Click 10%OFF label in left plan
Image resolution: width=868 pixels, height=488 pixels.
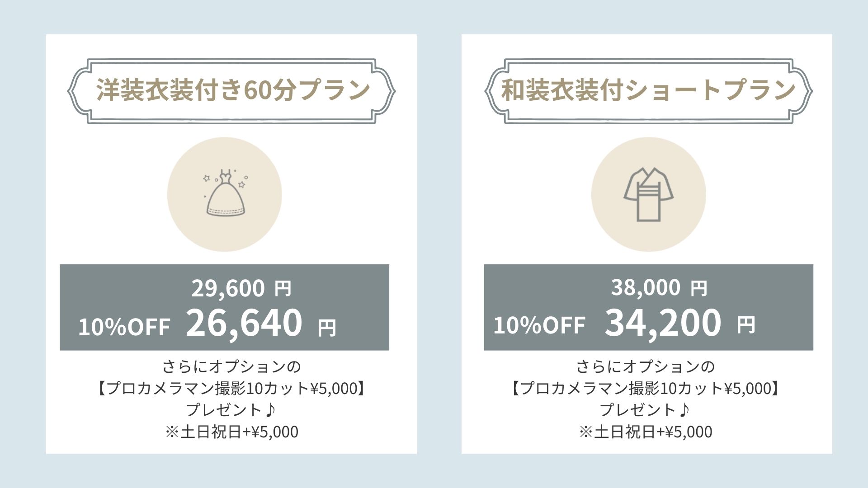[124, 327]
